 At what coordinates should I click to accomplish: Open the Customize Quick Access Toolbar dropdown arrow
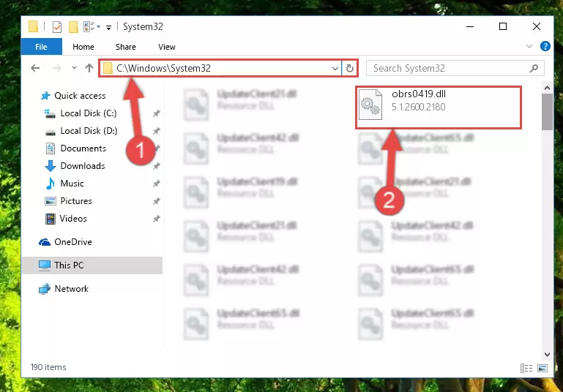pos(109,27)
